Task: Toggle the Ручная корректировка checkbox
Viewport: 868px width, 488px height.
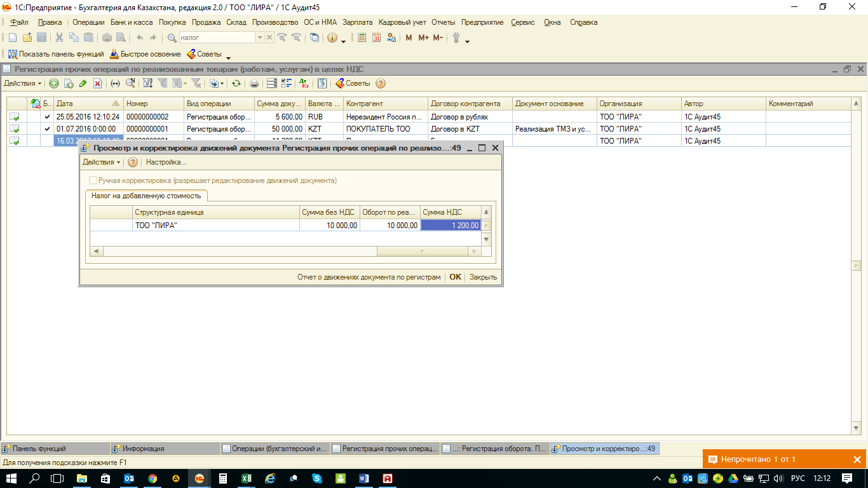Action: [x=93, y=180]
